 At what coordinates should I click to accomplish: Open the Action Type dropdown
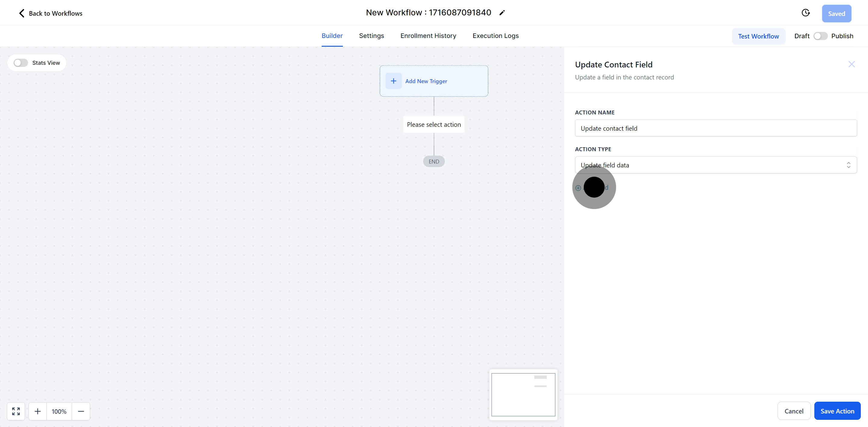pos(708,165)
